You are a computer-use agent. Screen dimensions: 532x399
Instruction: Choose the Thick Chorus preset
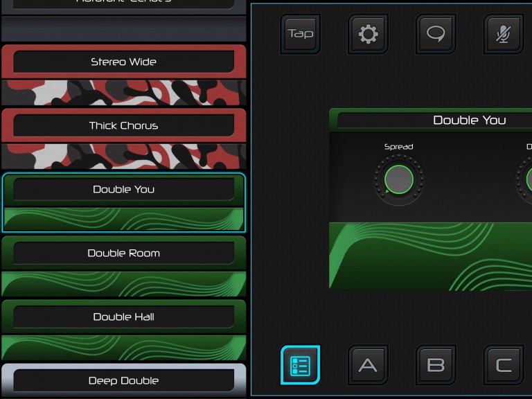tap(123, 125)
